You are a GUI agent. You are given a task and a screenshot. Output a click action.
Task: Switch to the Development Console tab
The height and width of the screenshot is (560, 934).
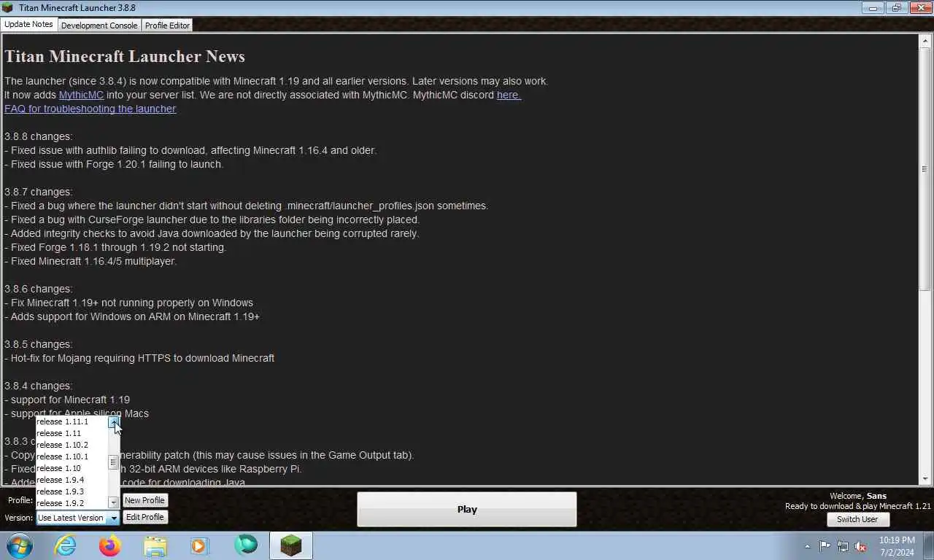(99, 26)
